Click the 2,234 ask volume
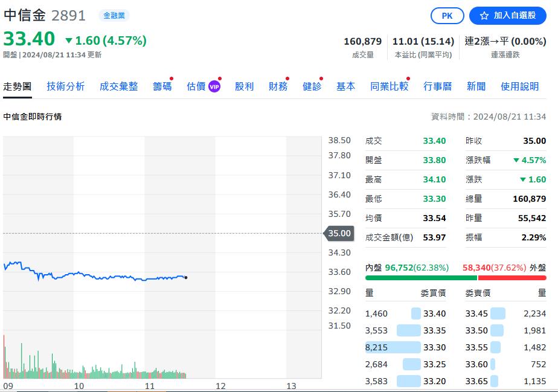Screen dimensions: 558x392 click(x=534, y=313)
